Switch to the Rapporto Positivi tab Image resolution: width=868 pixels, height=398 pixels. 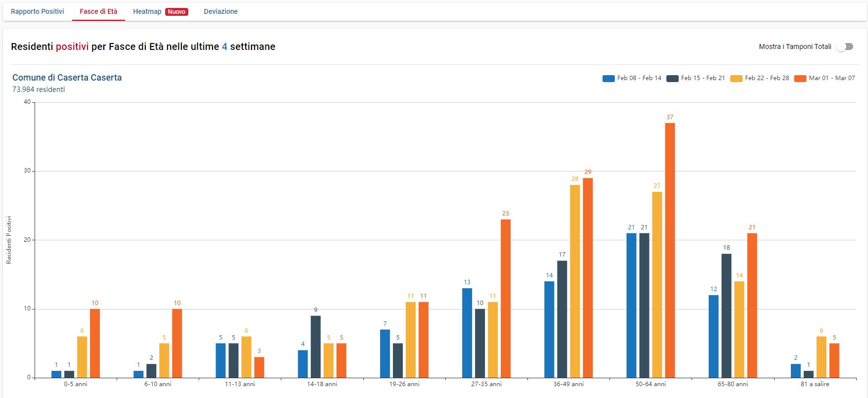click(x=38, y=11)
